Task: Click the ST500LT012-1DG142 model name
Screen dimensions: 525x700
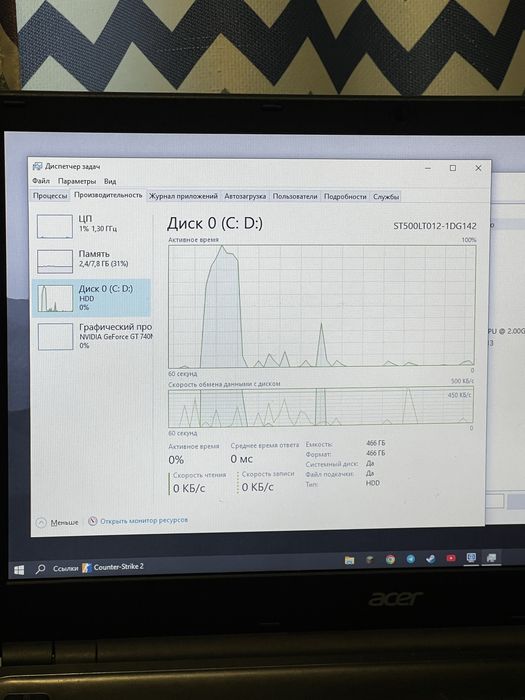Action: pos(435,226)
